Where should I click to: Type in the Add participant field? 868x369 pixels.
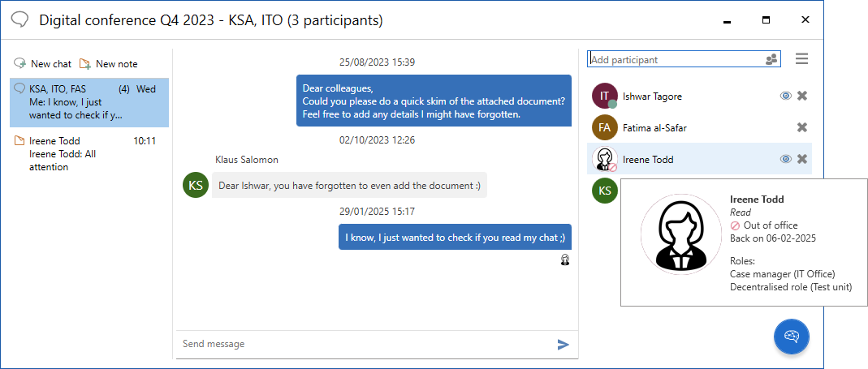[x=674, y=59]
